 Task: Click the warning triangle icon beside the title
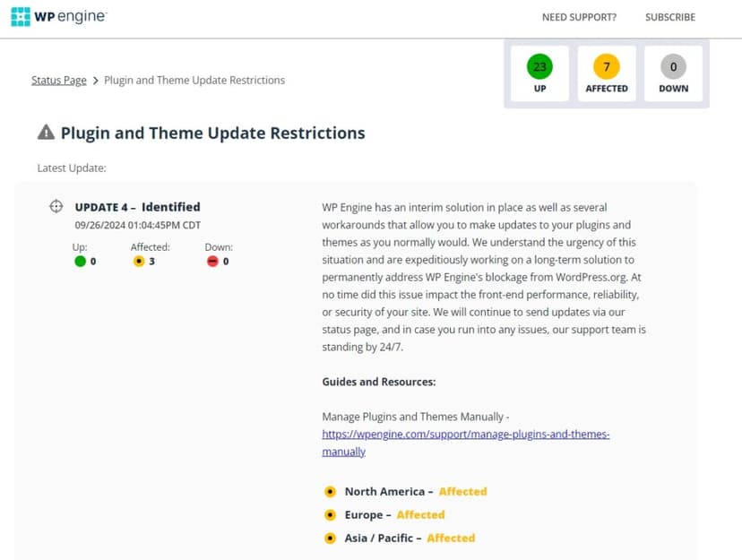point(46,133)
